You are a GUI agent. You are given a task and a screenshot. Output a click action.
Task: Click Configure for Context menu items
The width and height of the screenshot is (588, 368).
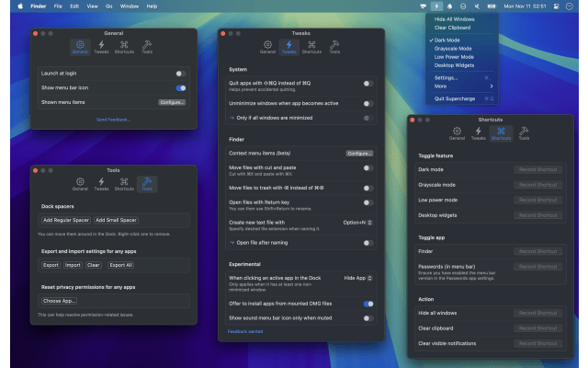(x=359, y=154)
